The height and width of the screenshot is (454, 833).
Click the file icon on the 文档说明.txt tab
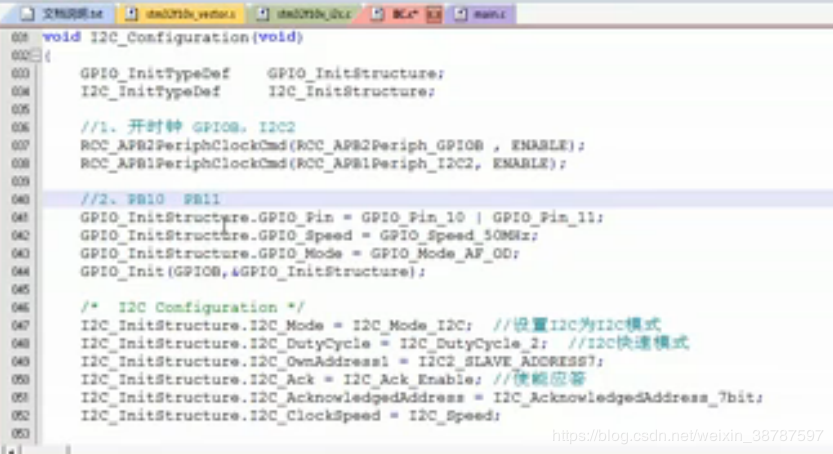(x=28, y=14)
